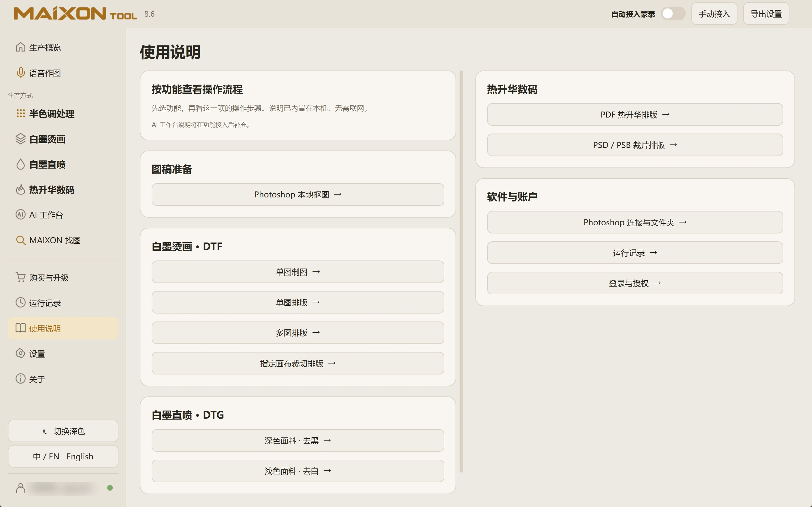The image size is (812, 507).
Task: Open the 指定画布裁切排版 guide
Action: click(298, 363)
